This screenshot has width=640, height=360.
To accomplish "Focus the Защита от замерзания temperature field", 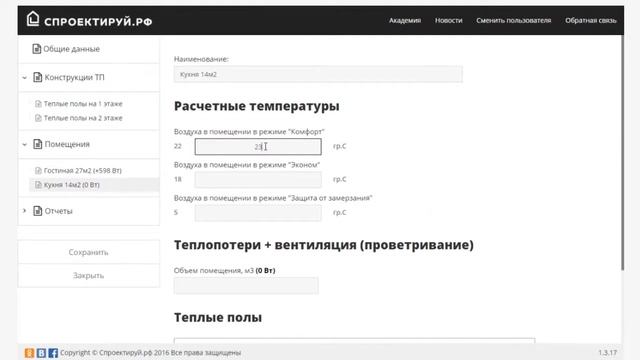I will tap(258, 213).
